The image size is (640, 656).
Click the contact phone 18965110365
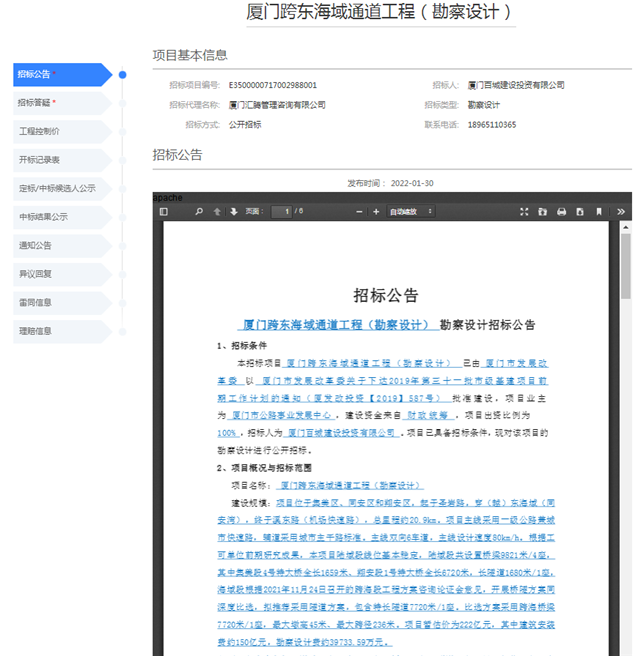[492, 125]
